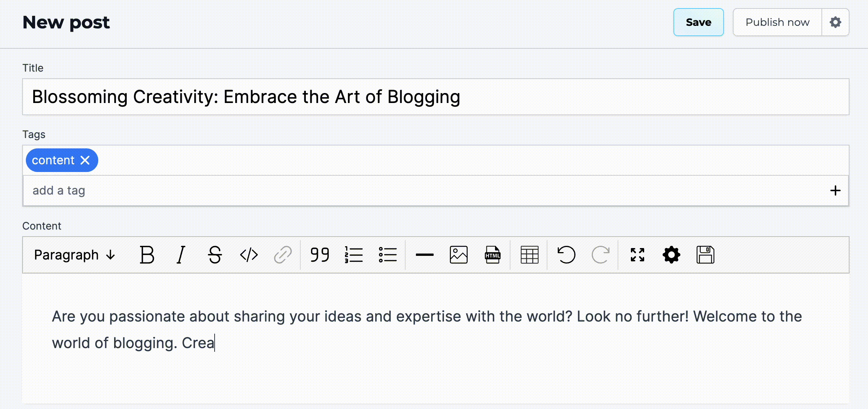Open publish settings gear menu

tap(835, 22)
